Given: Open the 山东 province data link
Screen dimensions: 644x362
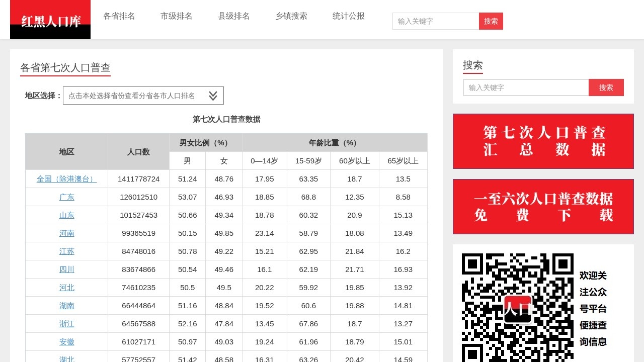Looking at the screenshot, I should pyautogui.click(x=66, y=215).
